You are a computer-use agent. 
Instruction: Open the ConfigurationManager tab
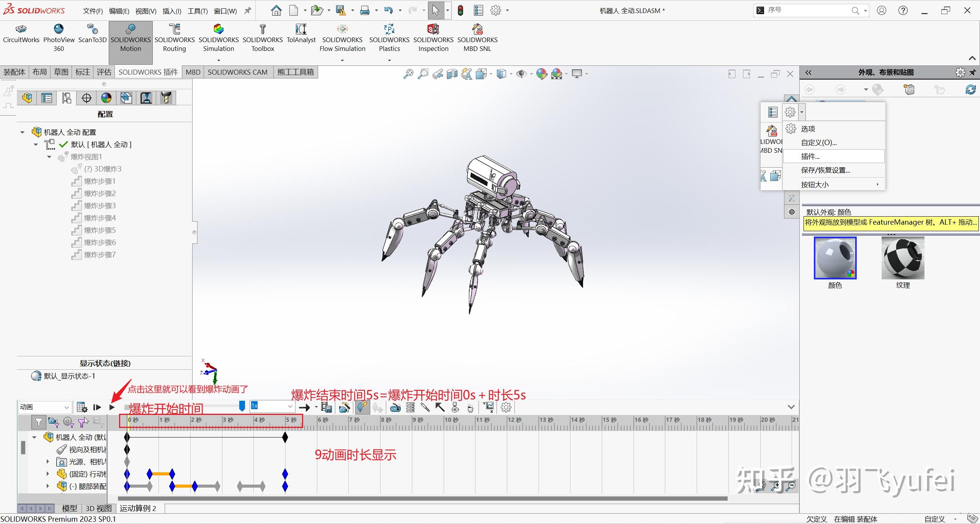[x=67, y=98]
